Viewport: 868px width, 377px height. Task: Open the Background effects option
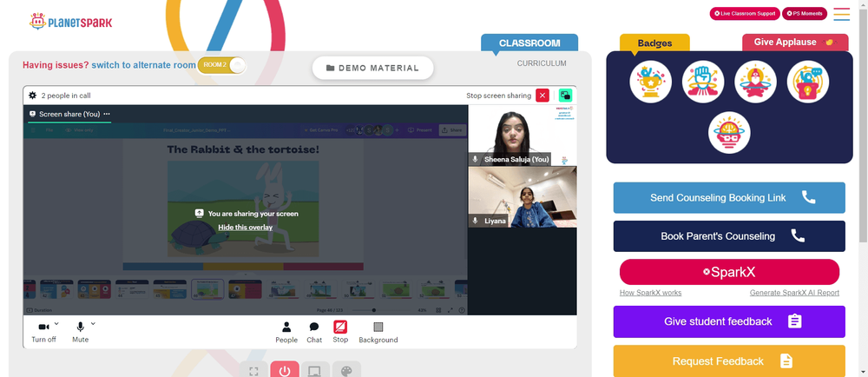tap(378, 332)
